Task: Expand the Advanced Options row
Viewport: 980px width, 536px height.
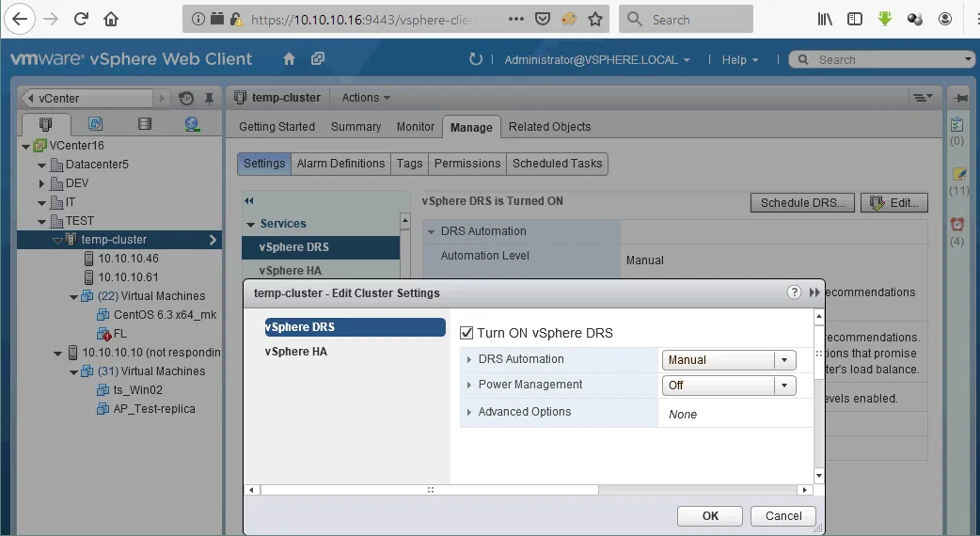Action: [x=469, y=412]
